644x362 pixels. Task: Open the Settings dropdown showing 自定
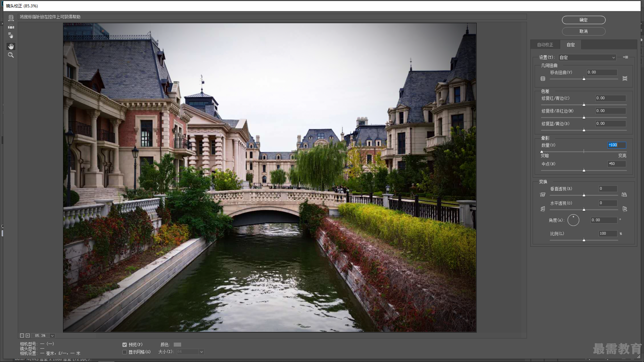coord(587,57)
